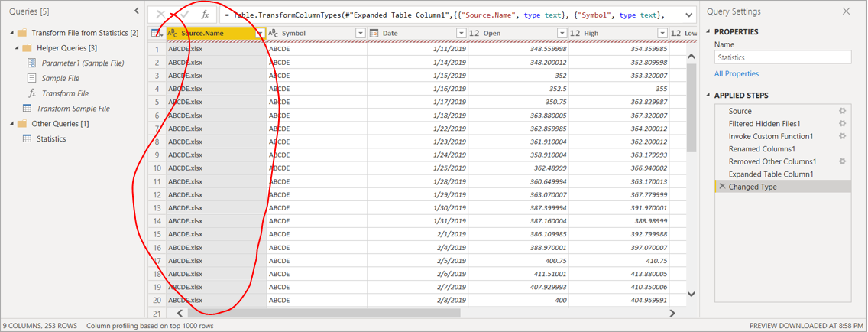Collapse the PROPERTIES section
The image size is (868, 332).
click(x=709, y=32)
